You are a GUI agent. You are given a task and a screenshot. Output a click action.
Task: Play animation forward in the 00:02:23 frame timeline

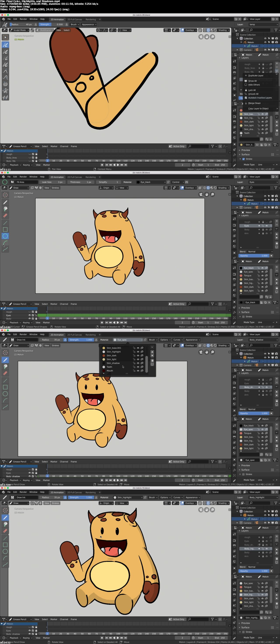118,165
